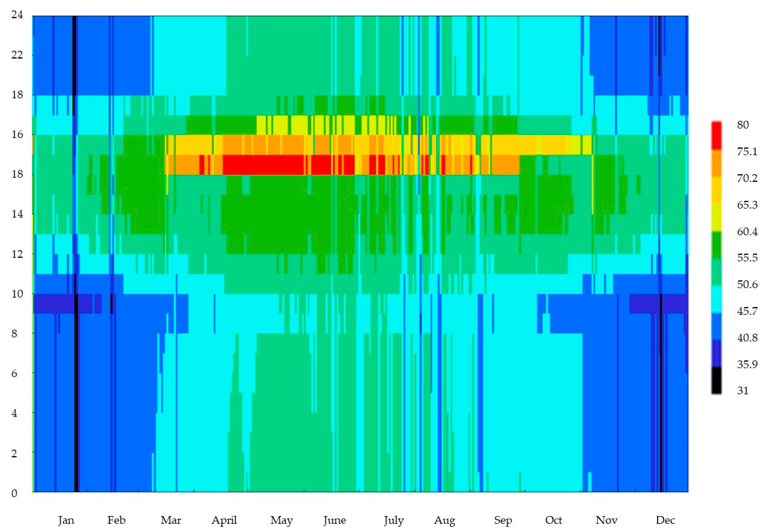Viewport: 766px width, 532px height.
Task: Select the cyan legend color swatch
Action: point(716,299)
